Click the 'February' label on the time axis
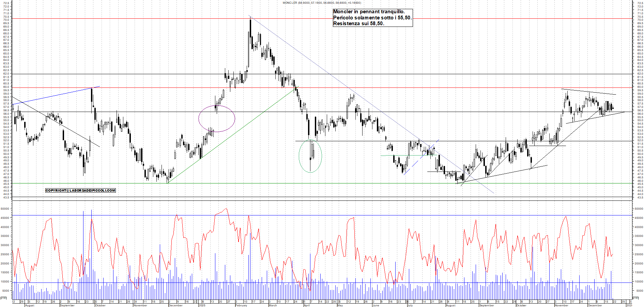The image size is (644, 307). pyautogui.click(x=241, y=305)
